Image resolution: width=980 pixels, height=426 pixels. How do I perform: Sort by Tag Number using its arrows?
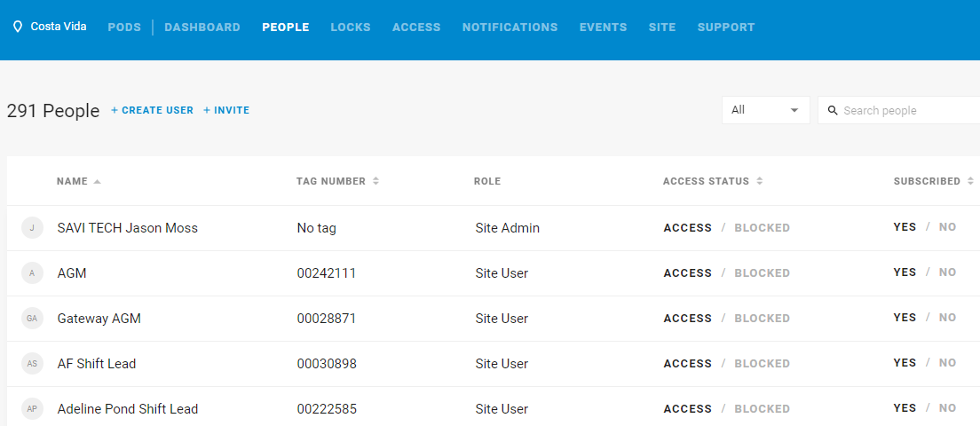375,181
